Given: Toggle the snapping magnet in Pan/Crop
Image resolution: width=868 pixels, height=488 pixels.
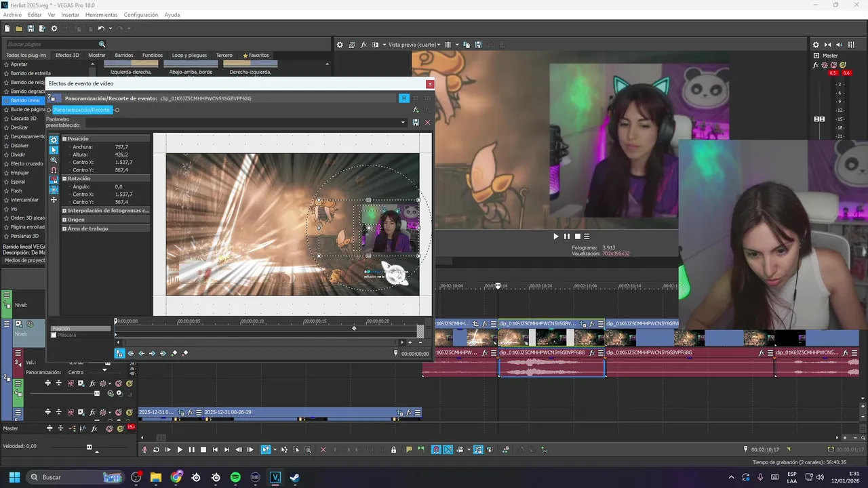Looking at the screenshot, I should (x=54, y=170).
